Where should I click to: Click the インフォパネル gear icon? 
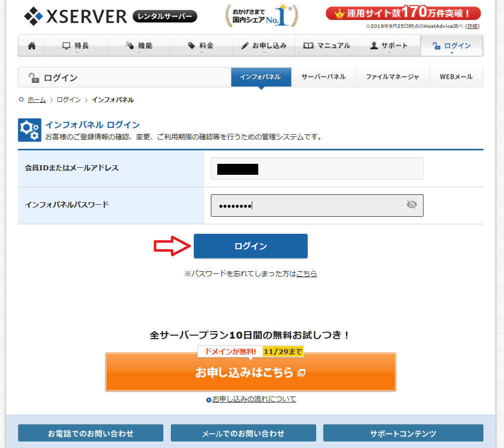click(29, 130)
